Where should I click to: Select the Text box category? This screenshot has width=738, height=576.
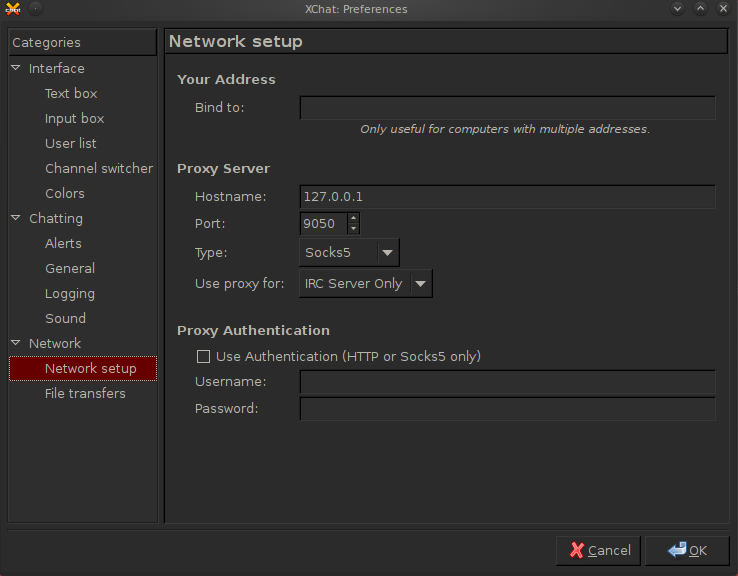click(x=71, y=93)
